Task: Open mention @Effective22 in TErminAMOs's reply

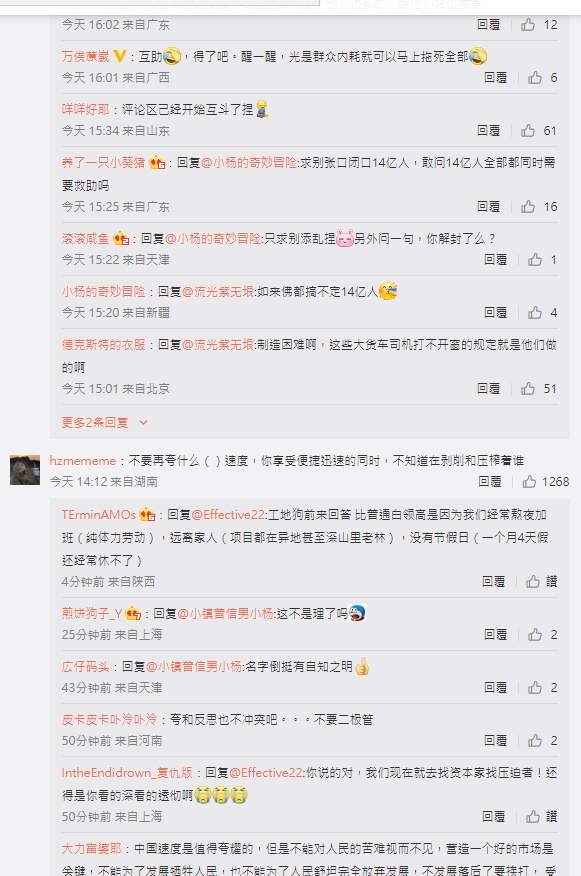Action: (x=229, y=515)
